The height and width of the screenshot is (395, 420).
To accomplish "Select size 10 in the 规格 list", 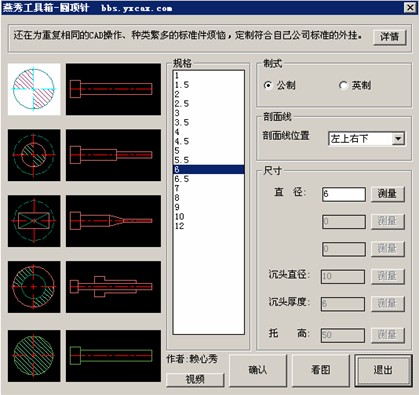I will click(x=208, y=217).
